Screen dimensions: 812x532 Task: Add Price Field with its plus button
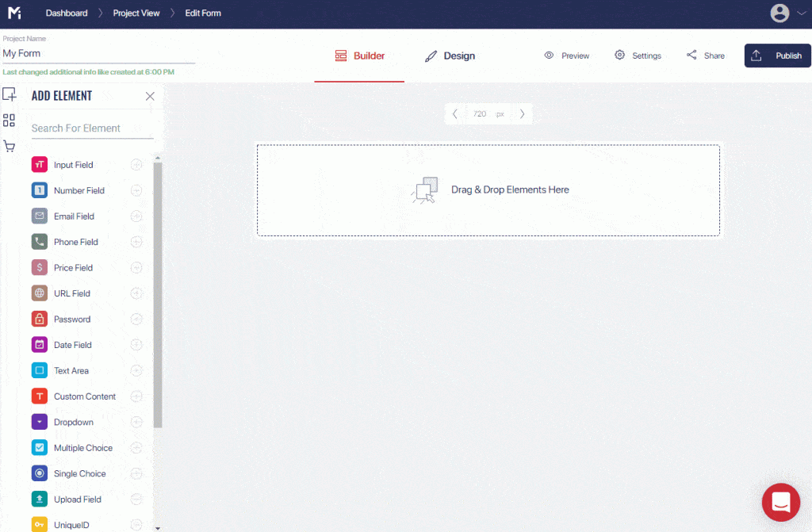[x=136, y=267]
